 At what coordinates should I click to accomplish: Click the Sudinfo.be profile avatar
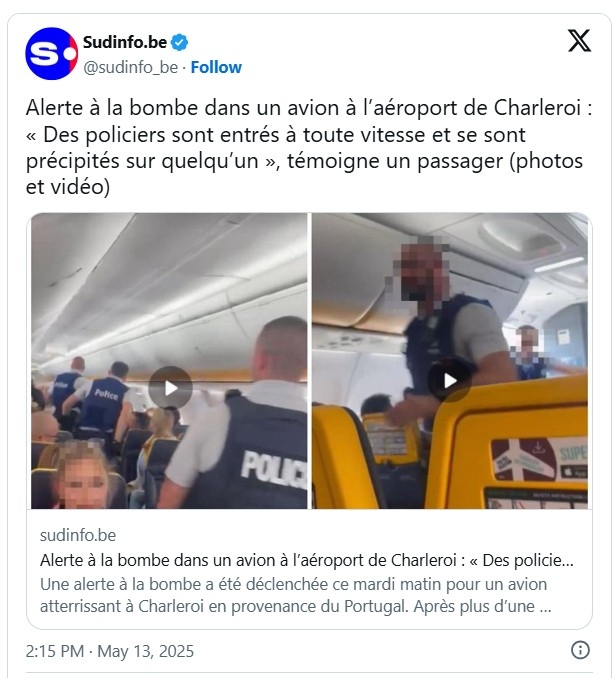[x=51, y=54]
